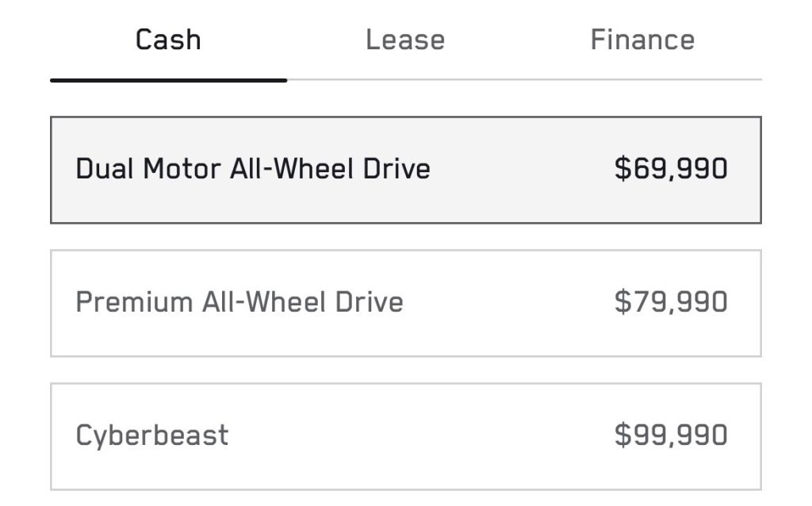Pick the Cyberbeast trim option
This screenshot has height=506, width=812.
(x=405, y=436)
